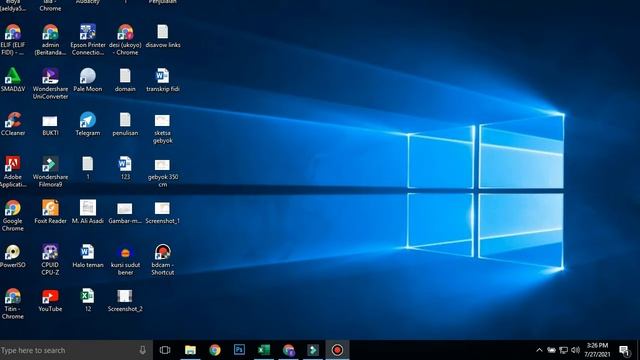This screenshot has width=640, height=360.
Task: Open Bandicam recorder on the taskbar
Action: [x=337, y=350]
